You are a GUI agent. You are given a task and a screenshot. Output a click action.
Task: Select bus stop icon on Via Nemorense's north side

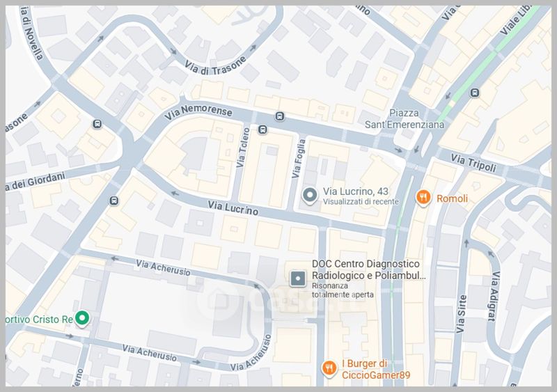(280, 116)
